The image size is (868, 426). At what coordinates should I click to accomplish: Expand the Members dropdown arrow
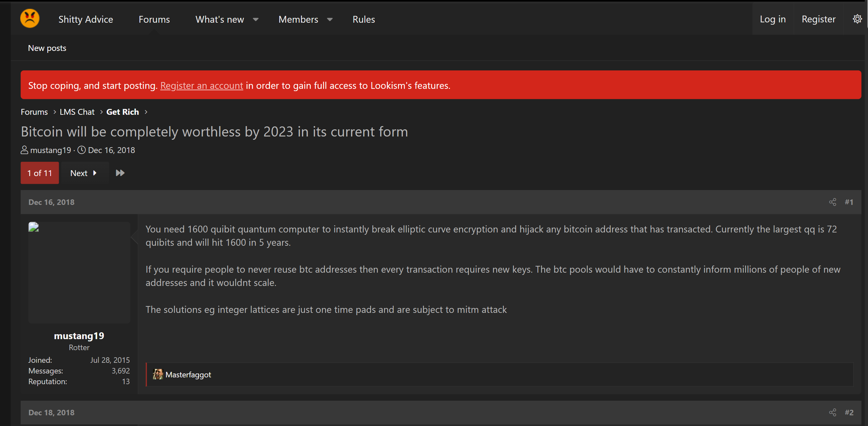[330, 19]
